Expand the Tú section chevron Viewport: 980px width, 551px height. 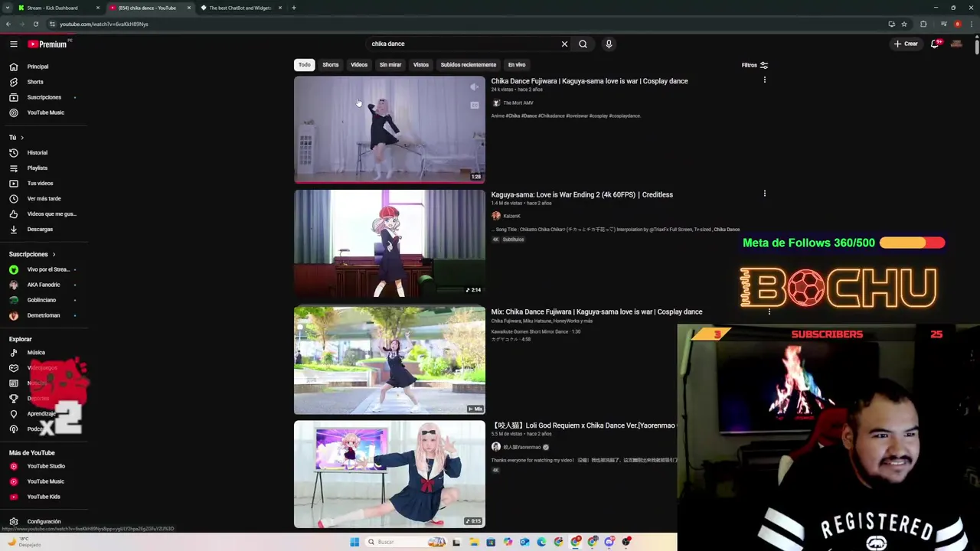pyautogui.click(x=21, y=138)
